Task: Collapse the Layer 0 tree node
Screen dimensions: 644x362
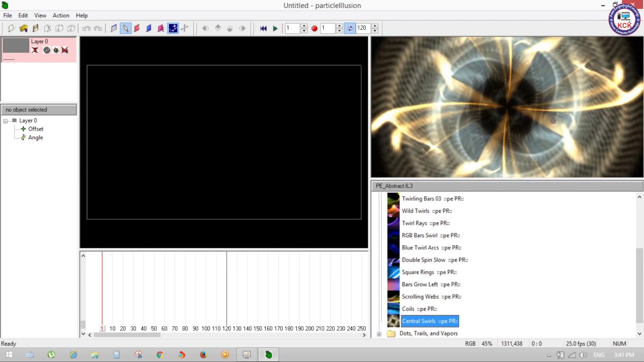Action: [6, 121]
